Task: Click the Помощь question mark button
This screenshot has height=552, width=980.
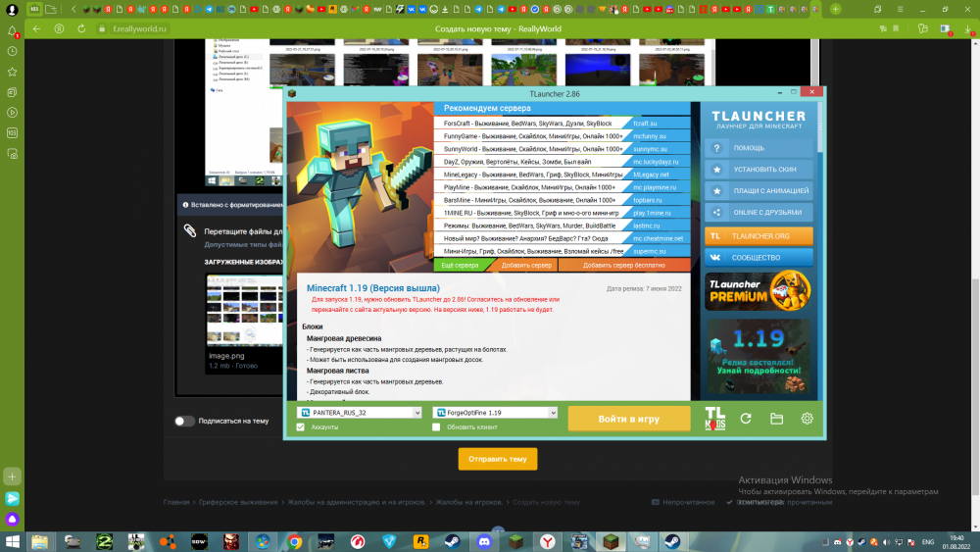Action: click(x=759, y=148)
